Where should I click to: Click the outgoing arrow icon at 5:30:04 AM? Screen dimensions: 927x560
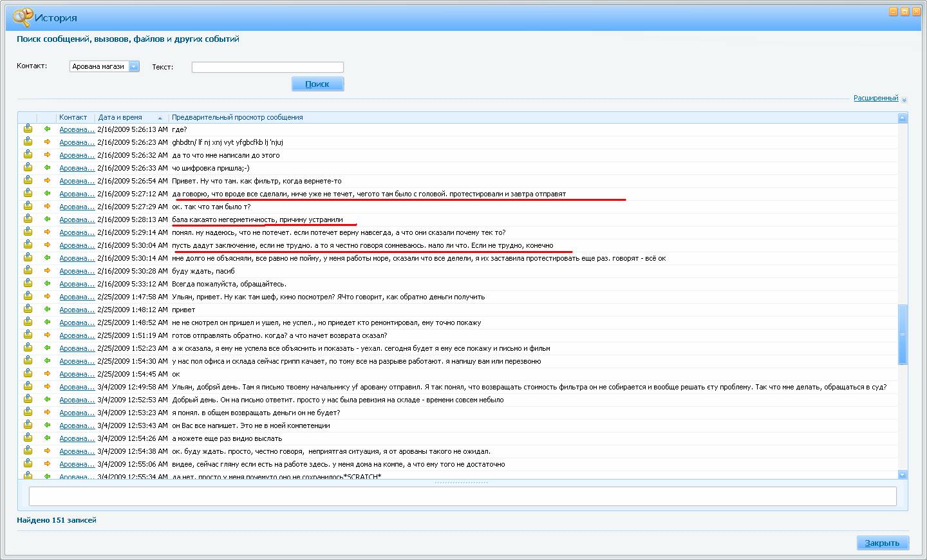[x=47, y=245]
